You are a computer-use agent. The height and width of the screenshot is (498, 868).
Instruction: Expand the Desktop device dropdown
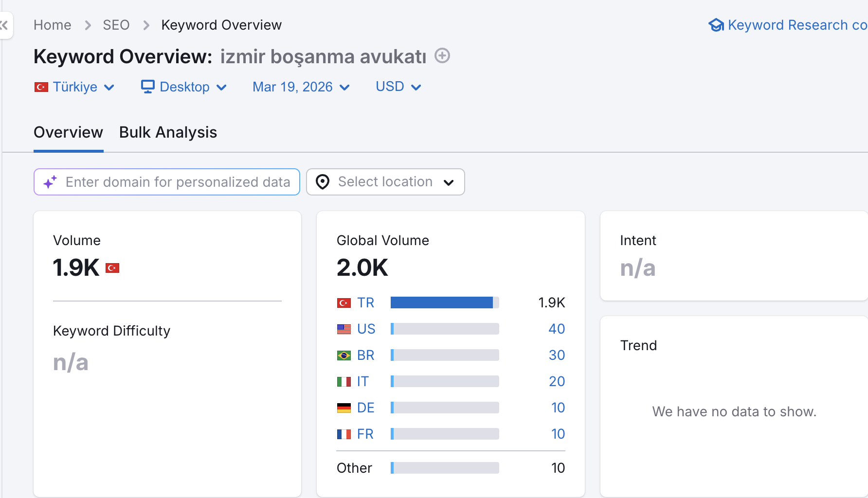[184, 87]
